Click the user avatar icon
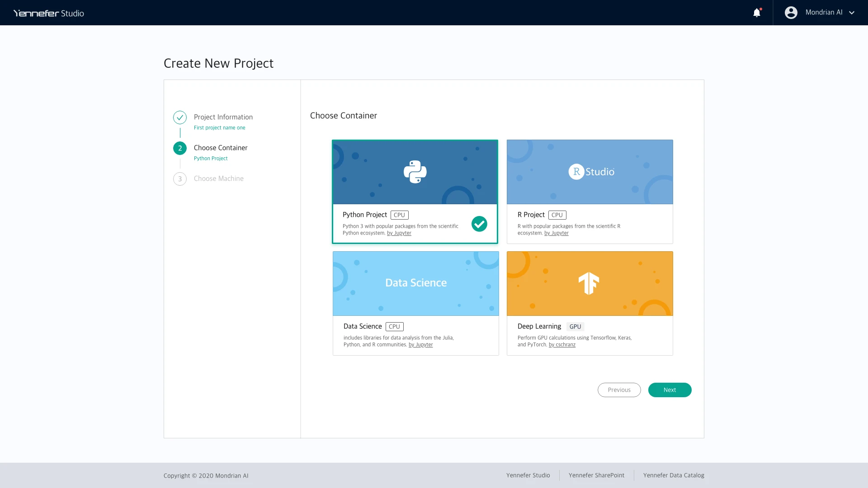The height and width of the screenshot is (488, 868). pos(791,13)
